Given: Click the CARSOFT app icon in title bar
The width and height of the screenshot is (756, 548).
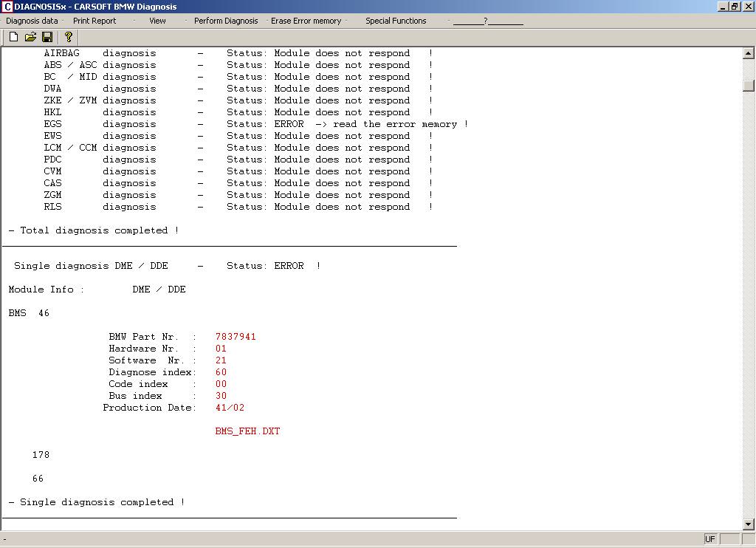Looking at the screenshot, I should (x=7, y=6).
